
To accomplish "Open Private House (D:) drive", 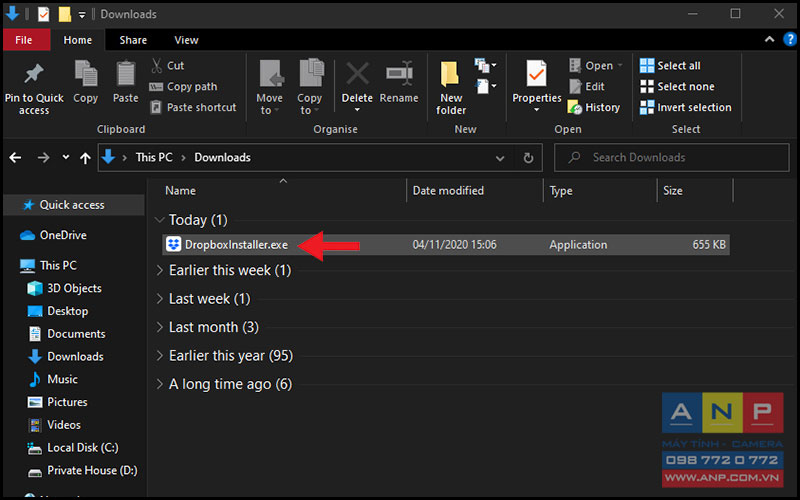I will click(82, 470).
